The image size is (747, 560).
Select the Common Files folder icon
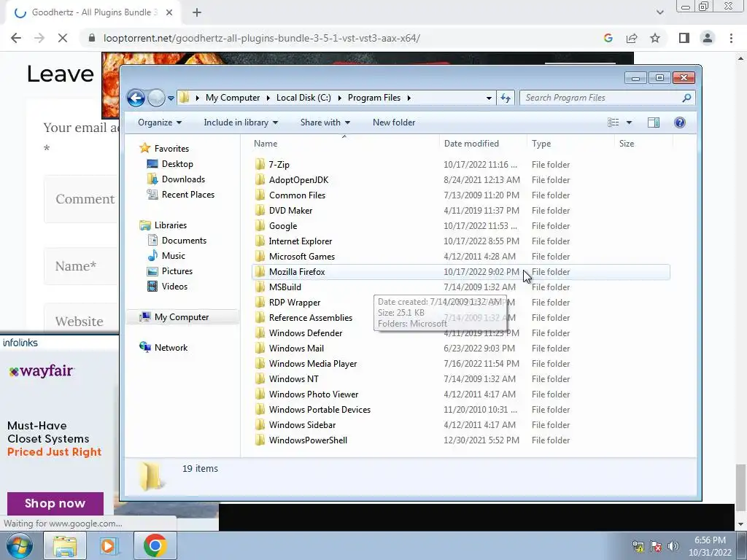click(260, 195)
